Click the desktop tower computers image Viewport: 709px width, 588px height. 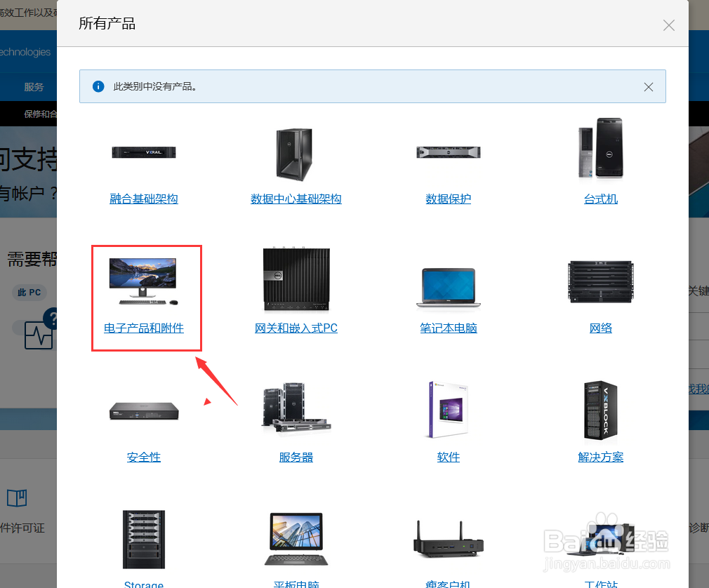point(600,148)
